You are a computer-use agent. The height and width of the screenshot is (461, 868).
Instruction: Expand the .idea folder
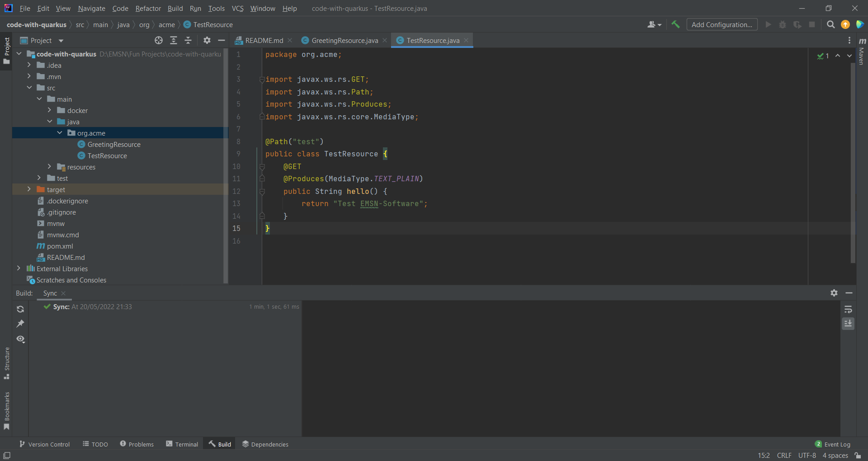click(x=29, y=65)
